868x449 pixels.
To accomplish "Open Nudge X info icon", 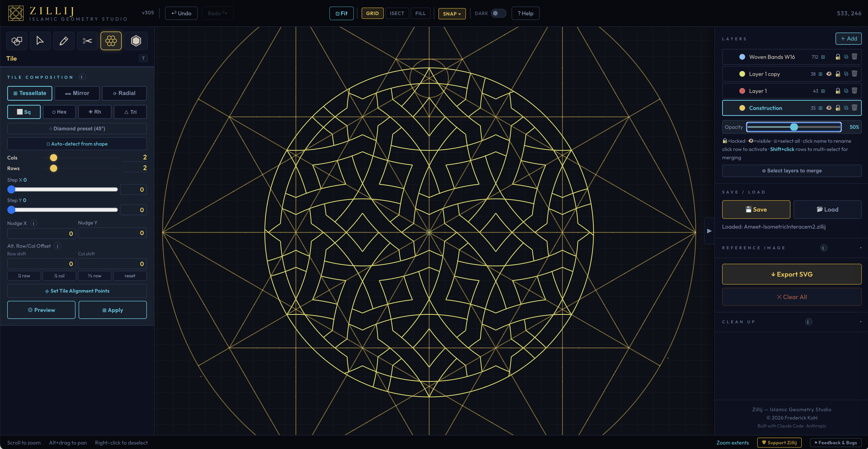I will [x=34, y=223].
